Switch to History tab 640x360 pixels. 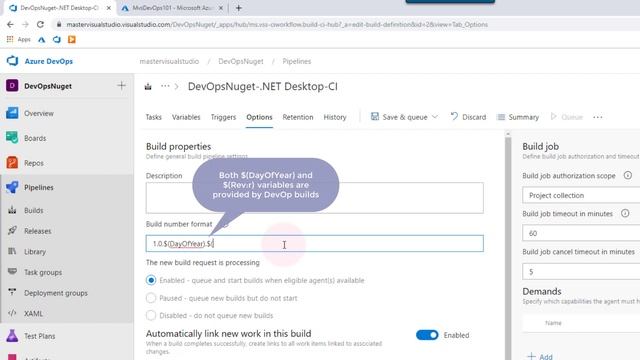335,117
